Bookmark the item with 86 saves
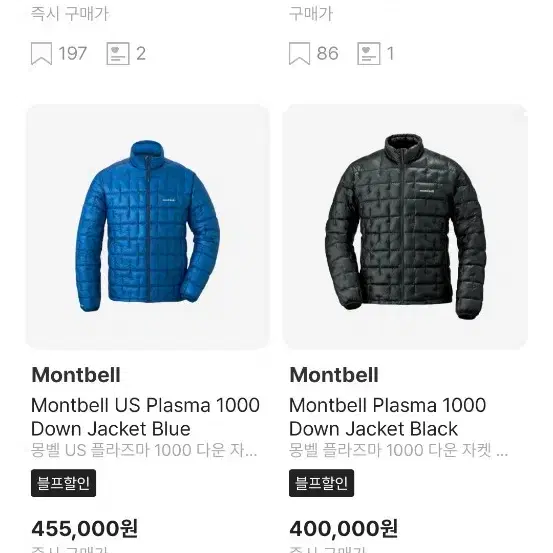Screen dimensions: 553x553 299,54
